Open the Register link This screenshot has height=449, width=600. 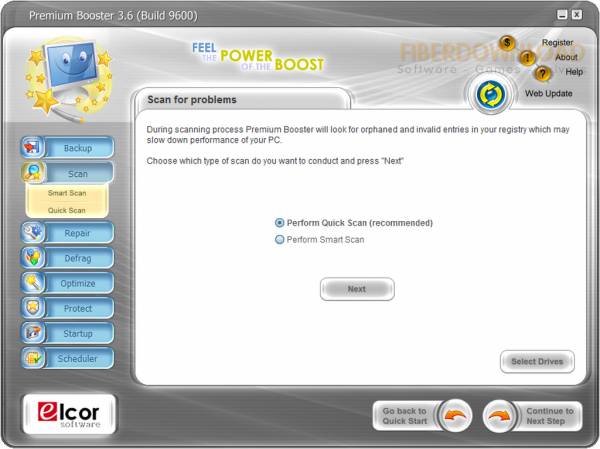557,42
